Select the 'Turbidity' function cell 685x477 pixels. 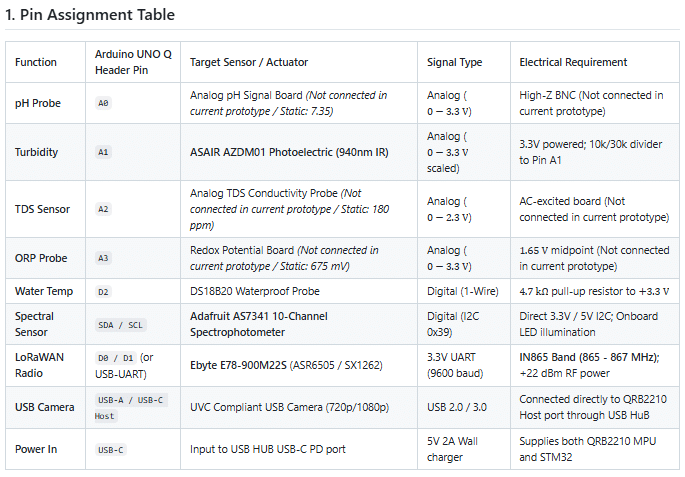(45, 152)
